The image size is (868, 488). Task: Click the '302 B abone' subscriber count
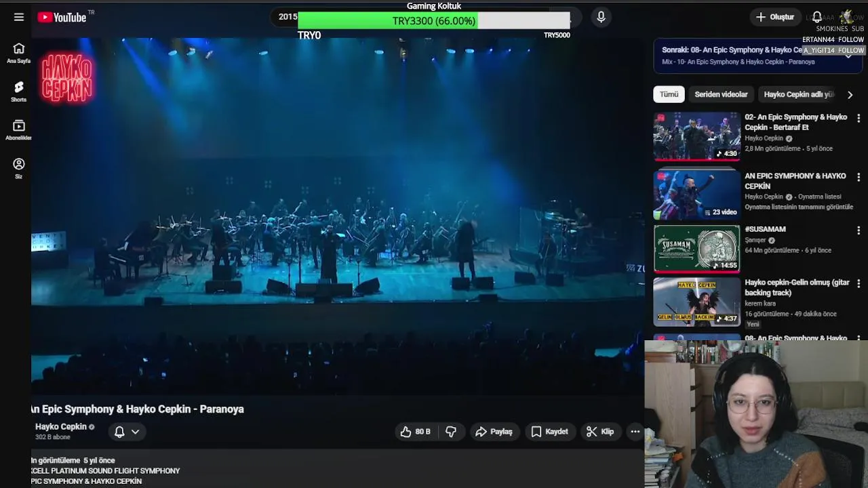53,437
